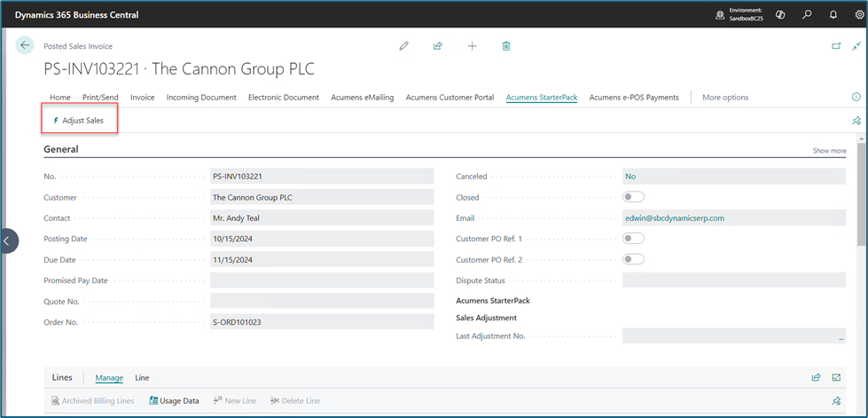Click Contact field Mr. Andy Teal
Image resolution: width=868 pixels, height=418 pixels.
[322, 217]
